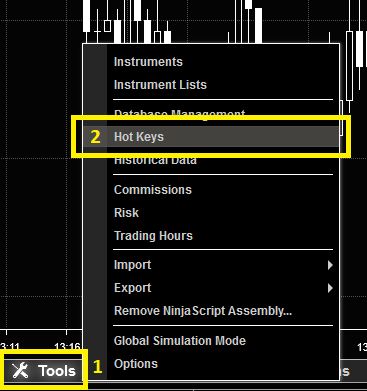Click the wrench Tools icon
Viewport: 367px width, 391px height.
click(20, 371)
